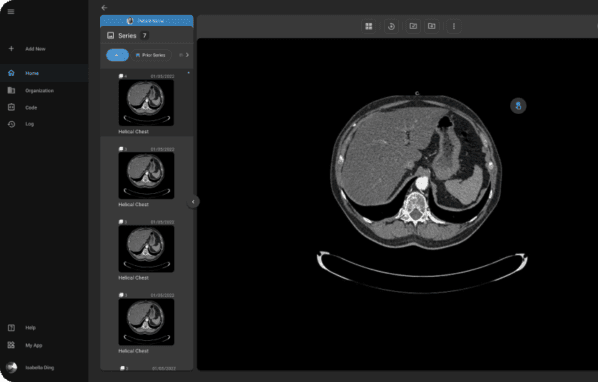Select the first Helical Chest thumbnail

146,103
